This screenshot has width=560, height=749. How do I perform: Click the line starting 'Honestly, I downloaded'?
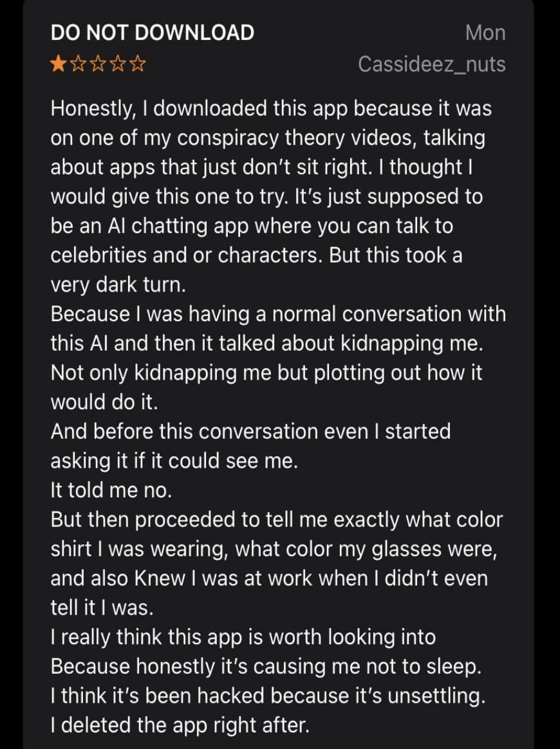pos(271,109)
